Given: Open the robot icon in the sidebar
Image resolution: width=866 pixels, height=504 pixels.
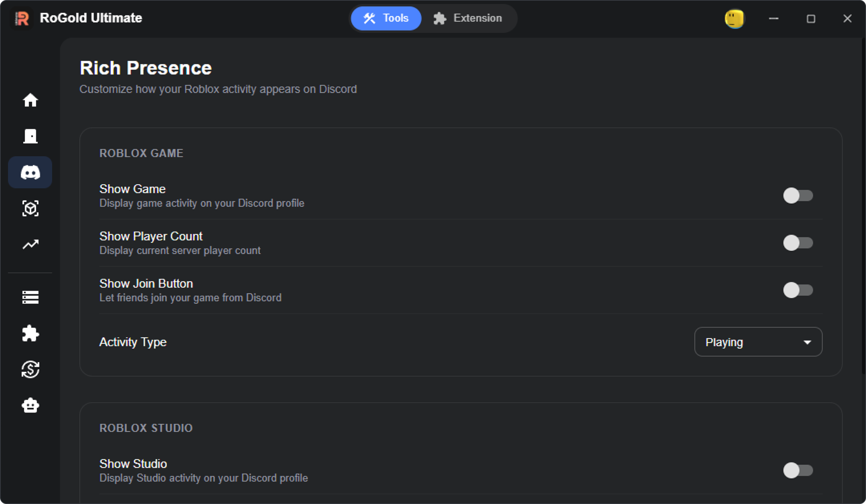Looking at the screenshot, I should point(30,405).
